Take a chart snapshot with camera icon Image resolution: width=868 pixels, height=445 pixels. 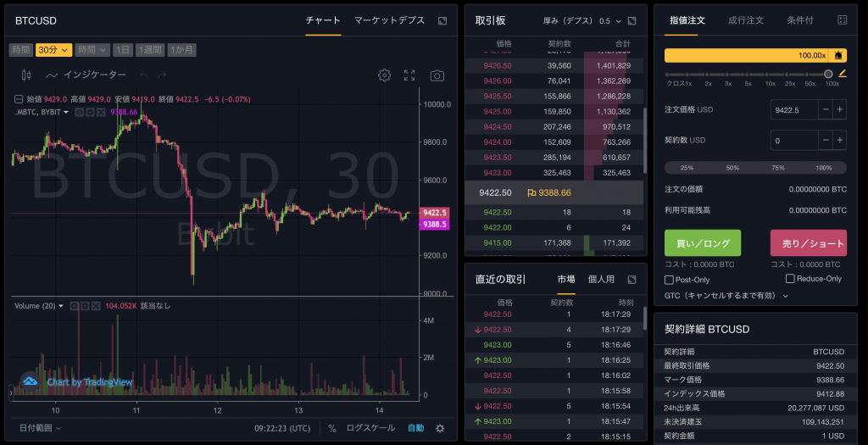437,75
